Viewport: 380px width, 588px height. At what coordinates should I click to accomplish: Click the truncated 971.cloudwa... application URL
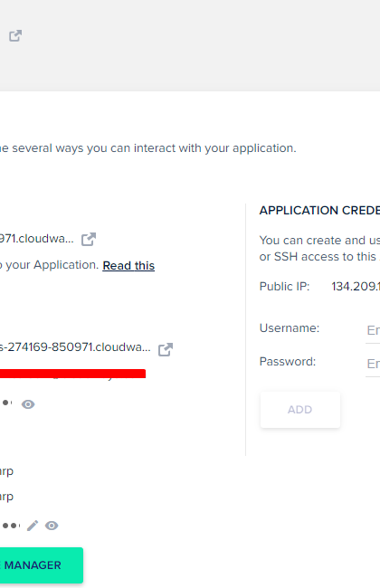pos(37,239)
